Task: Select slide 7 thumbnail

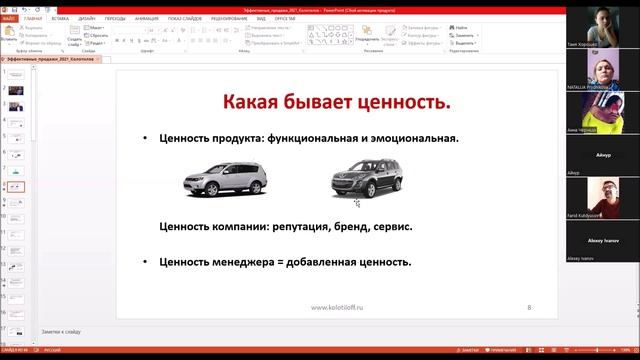Action: (16, 171)
